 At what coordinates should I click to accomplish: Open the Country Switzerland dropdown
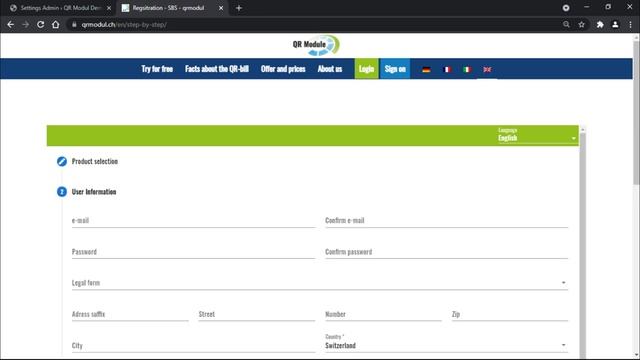[446, 343]
